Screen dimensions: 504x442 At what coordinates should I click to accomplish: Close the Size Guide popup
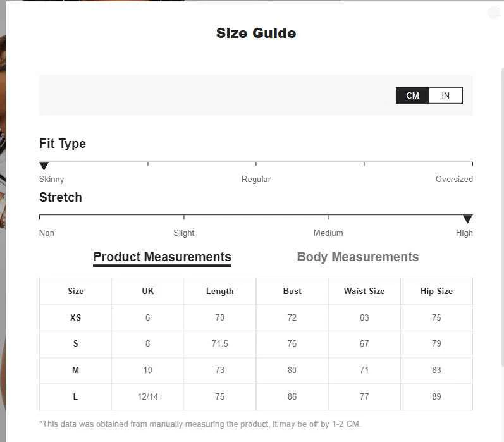click(494, 13)
